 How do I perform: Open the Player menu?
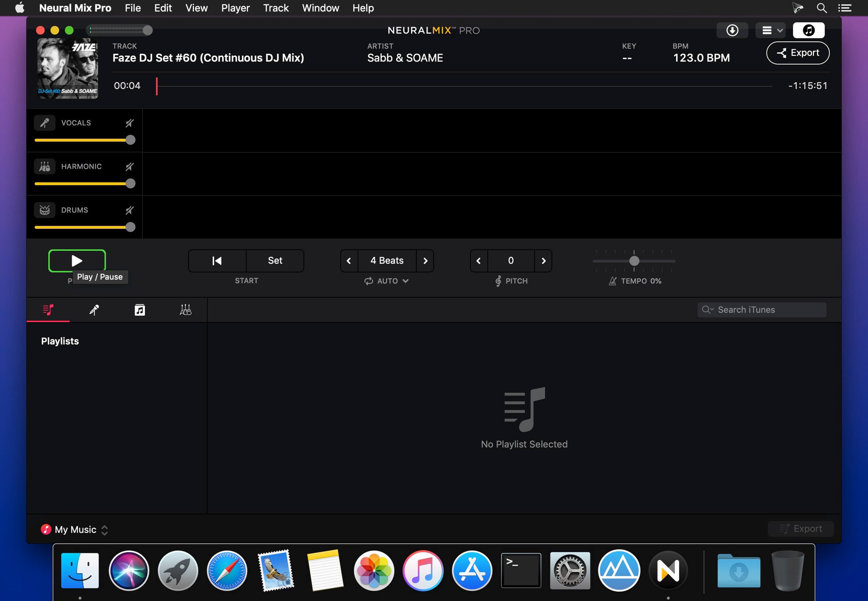235,8
